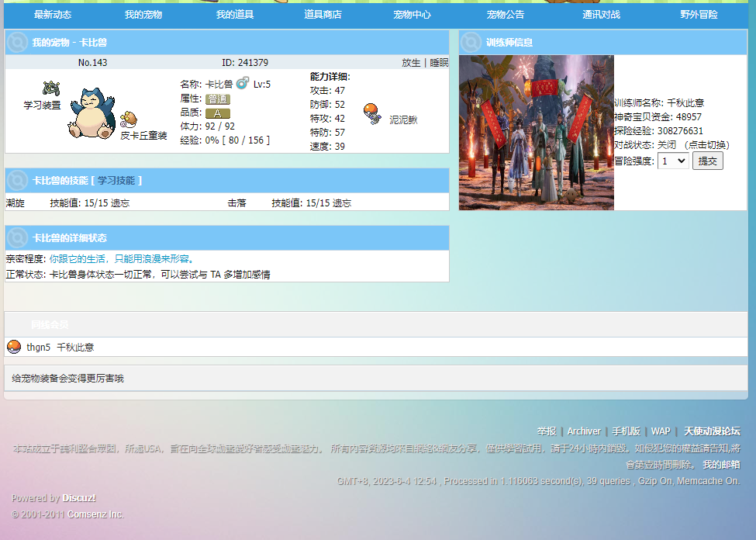The height and width of the screenshot is (540, 756).
Task: Open 宠物中心 in the nav bar
Action: [412, 15]
